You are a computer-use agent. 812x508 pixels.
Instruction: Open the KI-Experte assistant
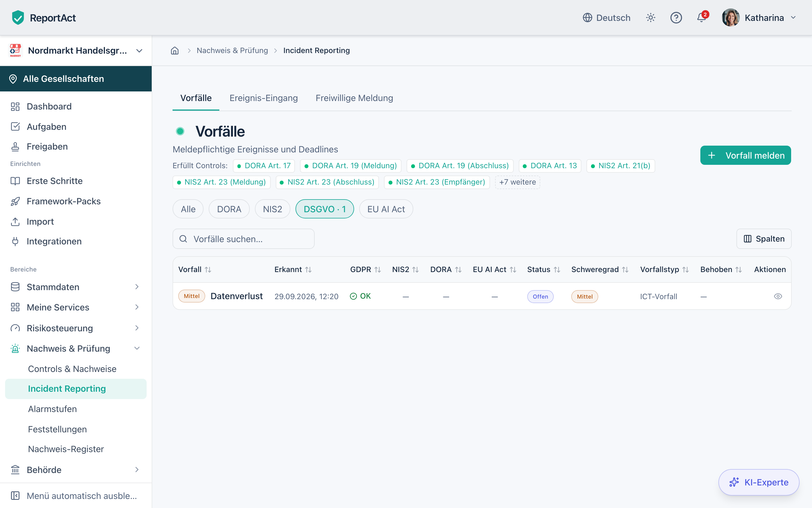click(x=759, y=482)
